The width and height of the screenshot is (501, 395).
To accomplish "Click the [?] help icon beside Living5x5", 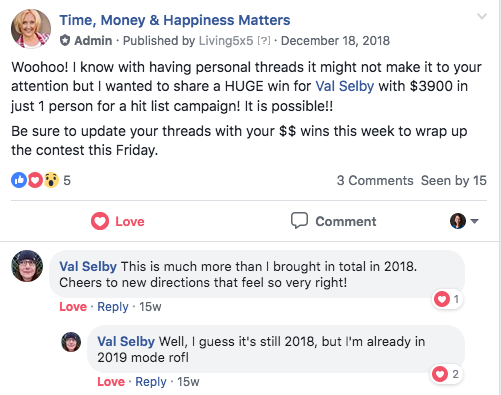I will pyautogui.click(x=264, y=41).
